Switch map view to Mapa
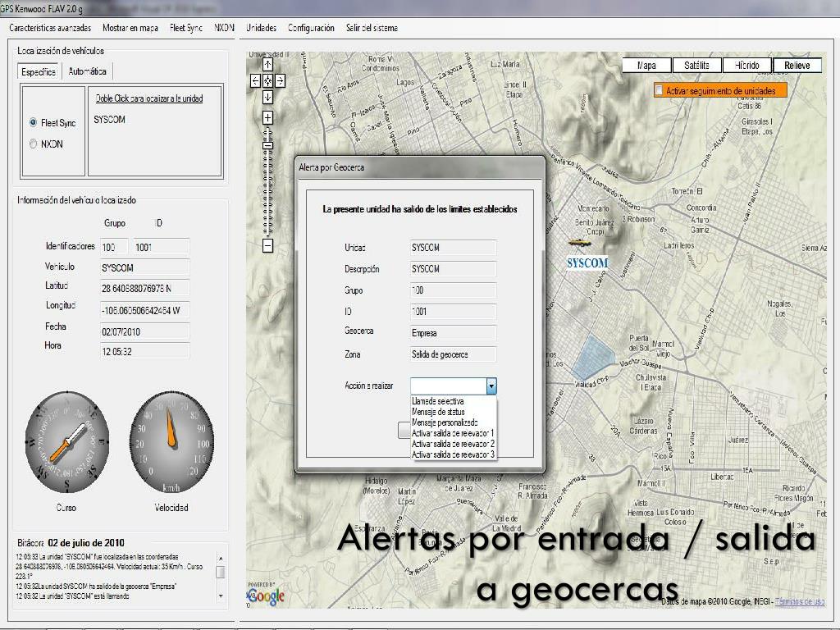 coord(646,66)
